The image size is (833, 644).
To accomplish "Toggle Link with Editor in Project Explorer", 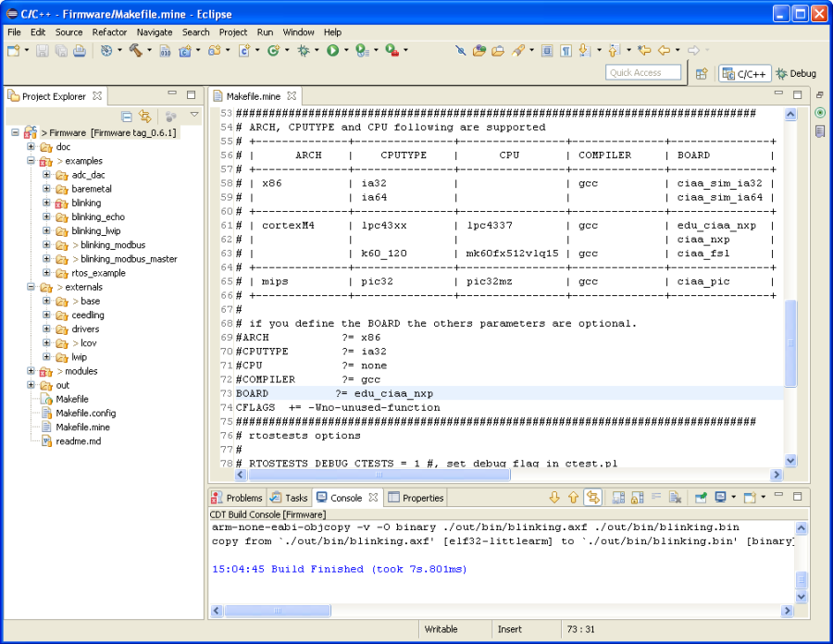I will point(145,117).
